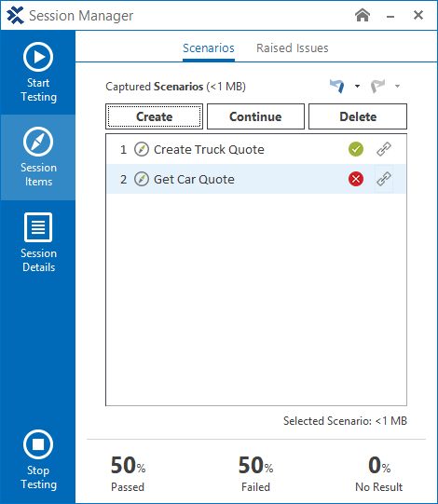438x504 pixels.
Task: Click the Delete button
Action: pyautogui.click(x=358, y=116)
